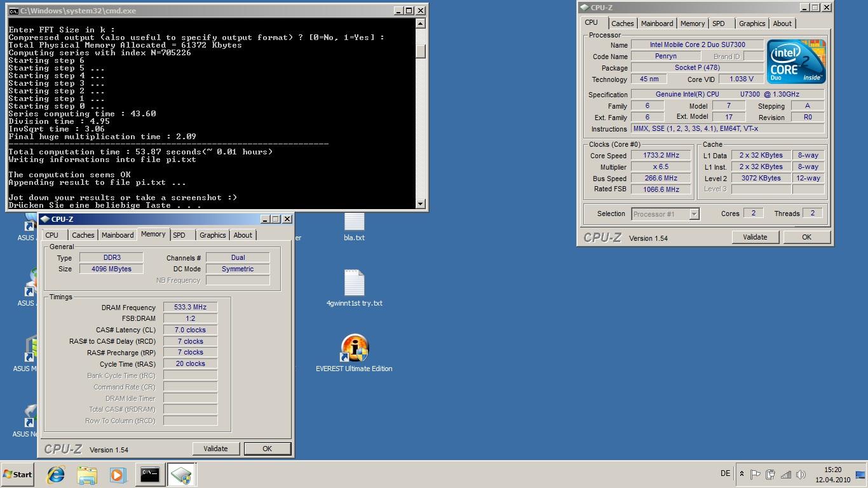The width and height of the screenshot is (868, 488).
Task: Click 'Total computation time' line in cmd
Action: click(x=140, y=152)
